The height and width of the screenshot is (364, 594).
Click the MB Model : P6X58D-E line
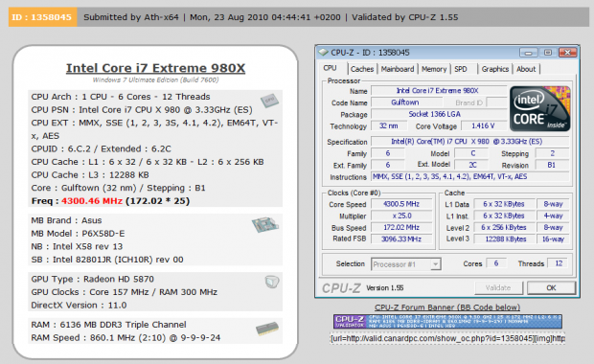[78, 234]
